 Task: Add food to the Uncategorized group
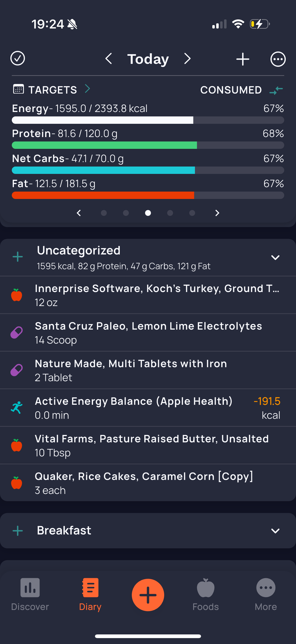[18, 257]
